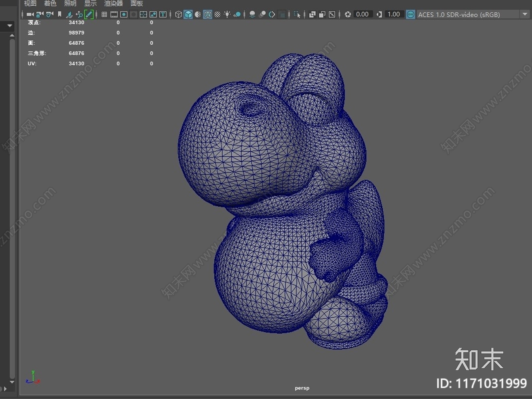
Task: Toggle the Motion Blur icon
Action: tap(262, 14)
